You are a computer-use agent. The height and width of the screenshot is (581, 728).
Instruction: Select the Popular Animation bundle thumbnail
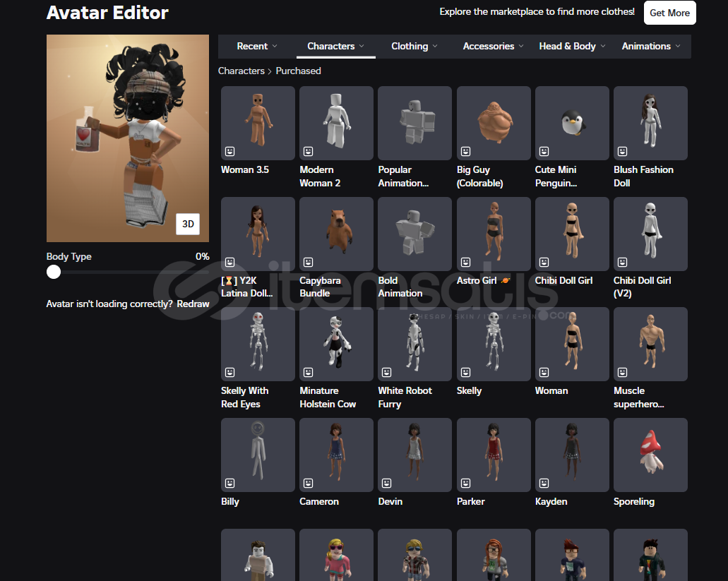click(414, 123)
